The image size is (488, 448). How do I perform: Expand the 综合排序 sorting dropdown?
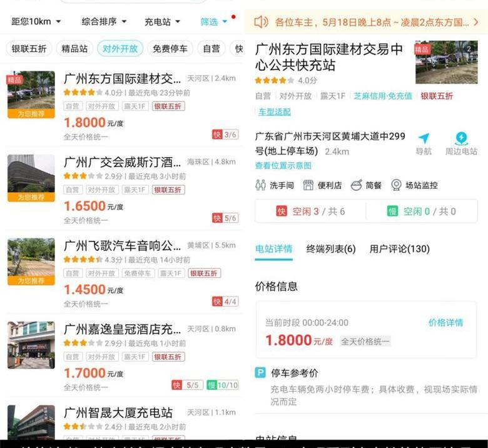[x=104, y=22]
